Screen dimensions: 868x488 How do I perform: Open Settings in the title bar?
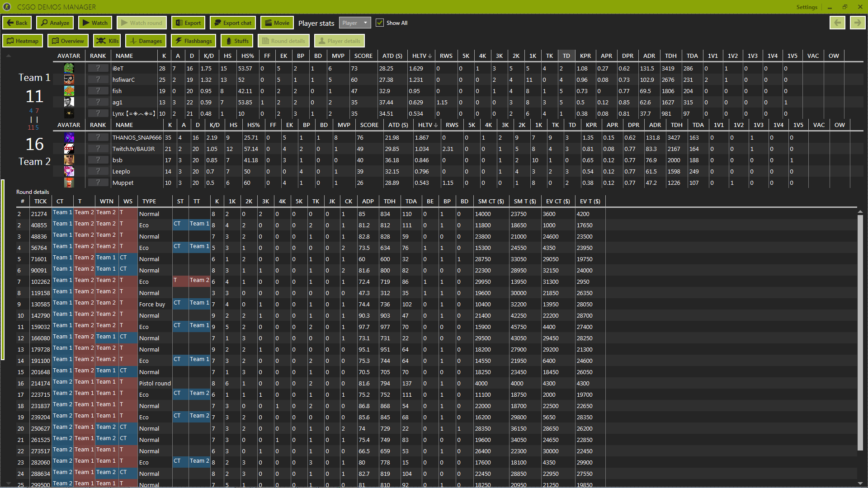coord(807,7)
